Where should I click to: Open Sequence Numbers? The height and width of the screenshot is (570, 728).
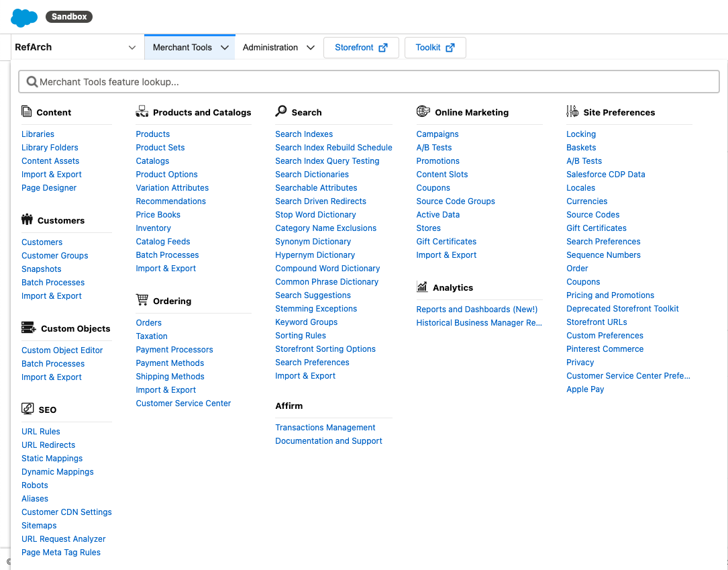(603, 255)
